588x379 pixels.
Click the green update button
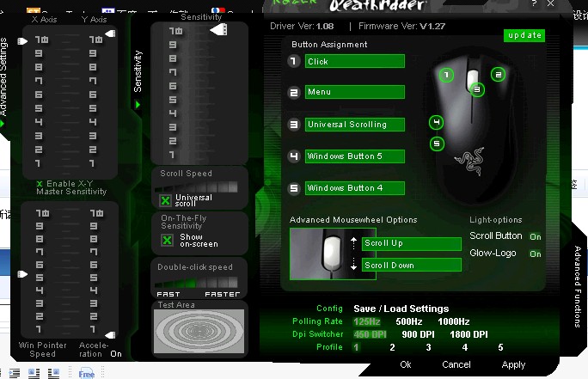[524, 35]
